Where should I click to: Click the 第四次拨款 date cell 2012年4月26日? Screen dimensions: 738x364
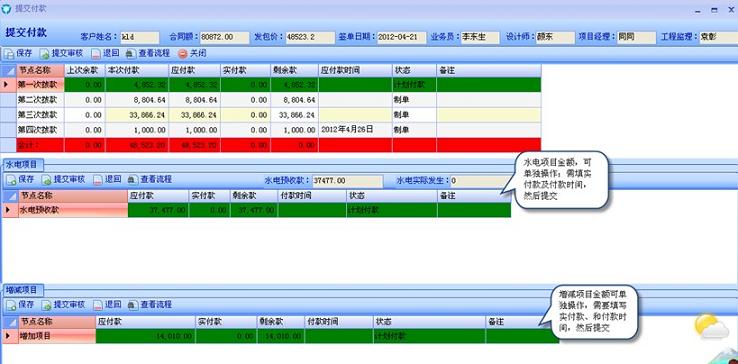point(355,129)
